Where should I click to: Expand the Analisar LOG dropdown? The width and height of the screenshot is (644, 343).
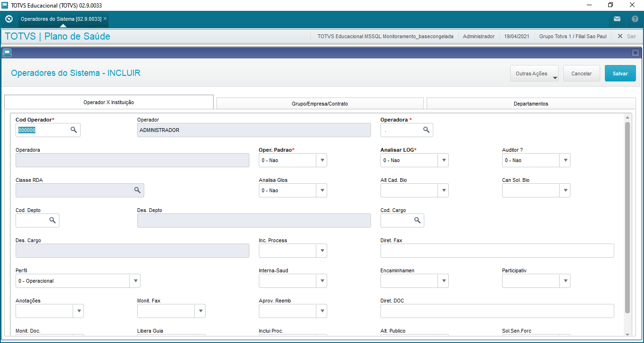click(x=444, y=160)
